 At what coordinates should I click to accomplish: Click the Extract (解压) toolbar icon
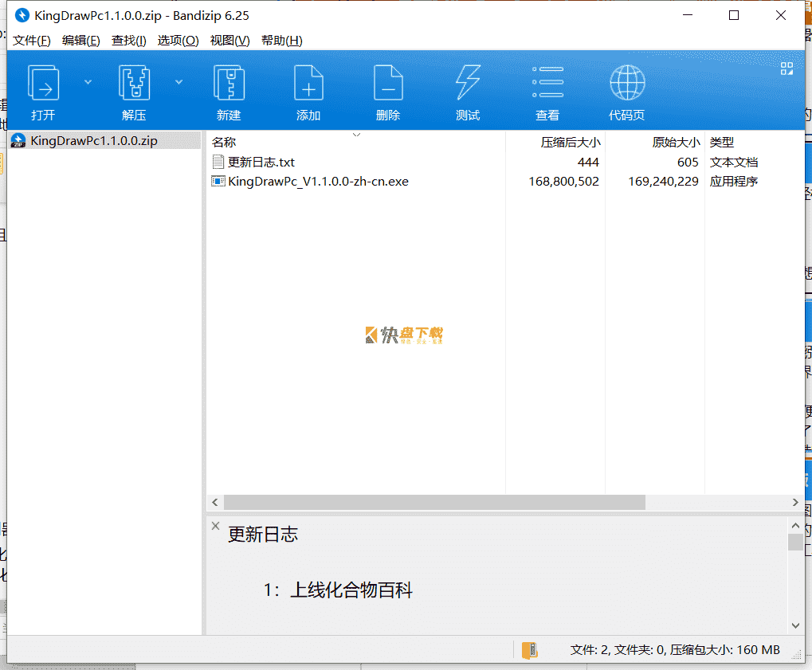[x=134, y=82]
